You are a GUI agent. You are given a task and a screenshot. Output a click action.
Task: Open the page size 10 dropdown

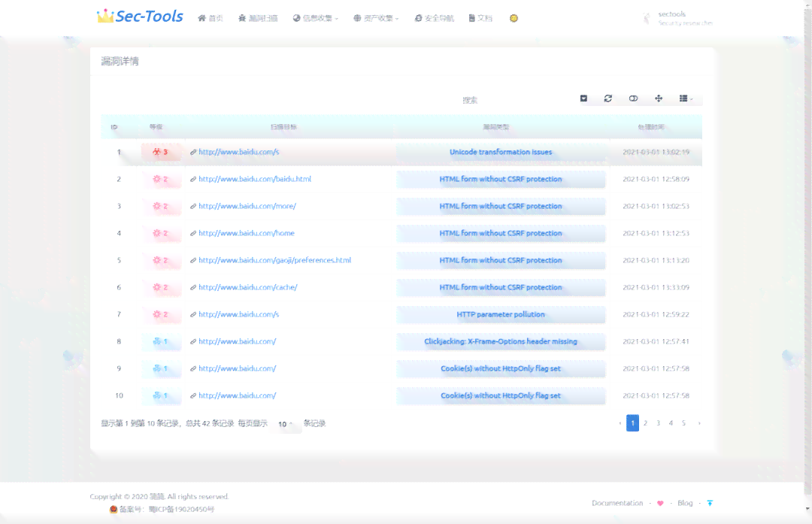[x=286, y=424]
